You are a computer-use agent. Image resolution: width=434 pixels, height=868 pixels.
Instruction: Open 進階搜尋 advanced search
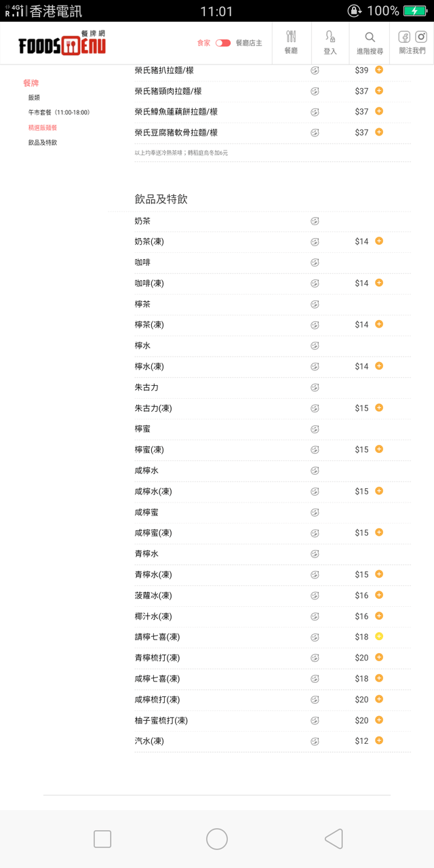pyautogui.click(x=370, y=42)
